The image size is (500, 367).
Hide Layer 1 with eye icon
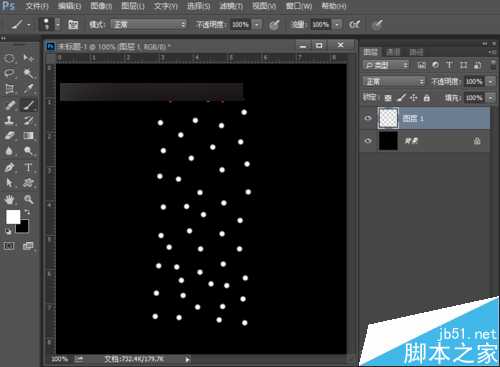368,118
